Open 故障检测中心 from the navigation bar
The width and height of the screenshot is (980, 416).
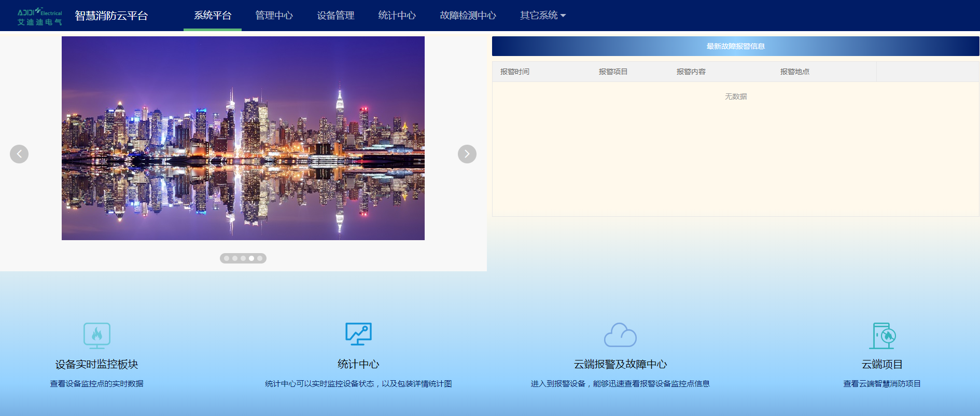[468, 16]
